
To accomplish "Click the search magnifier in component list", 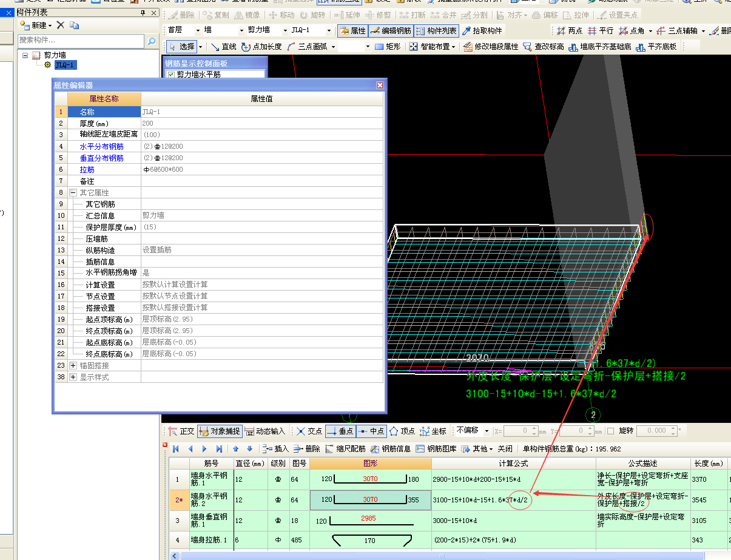I will pyautogui.click(x=152, y=40).
